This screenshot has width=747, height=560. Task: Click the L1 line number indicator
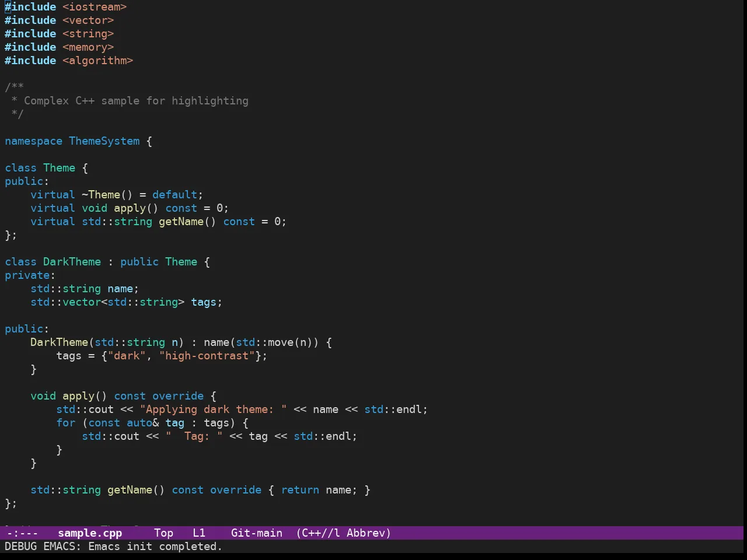(x=200, y=533)
